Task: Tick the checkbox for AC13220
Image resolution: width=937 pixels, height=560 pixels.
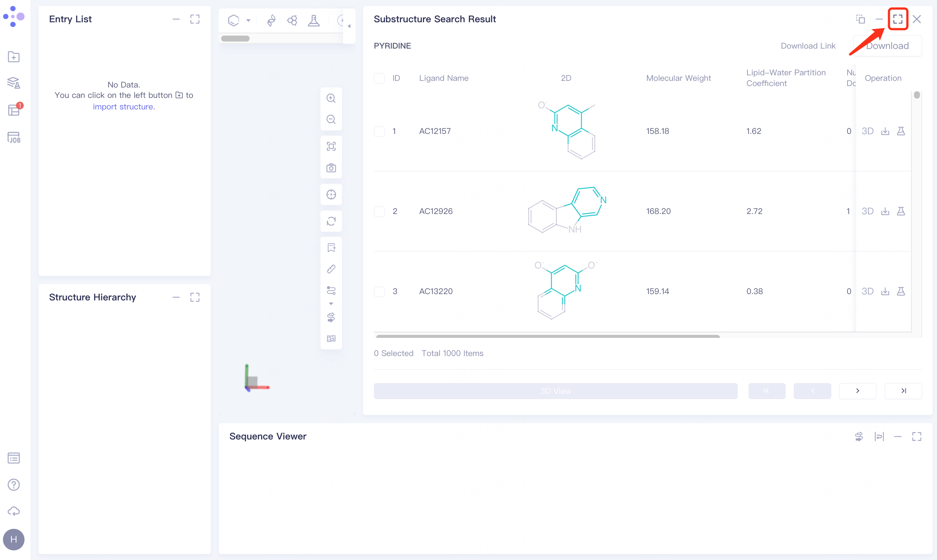Action: coord(379,291)
